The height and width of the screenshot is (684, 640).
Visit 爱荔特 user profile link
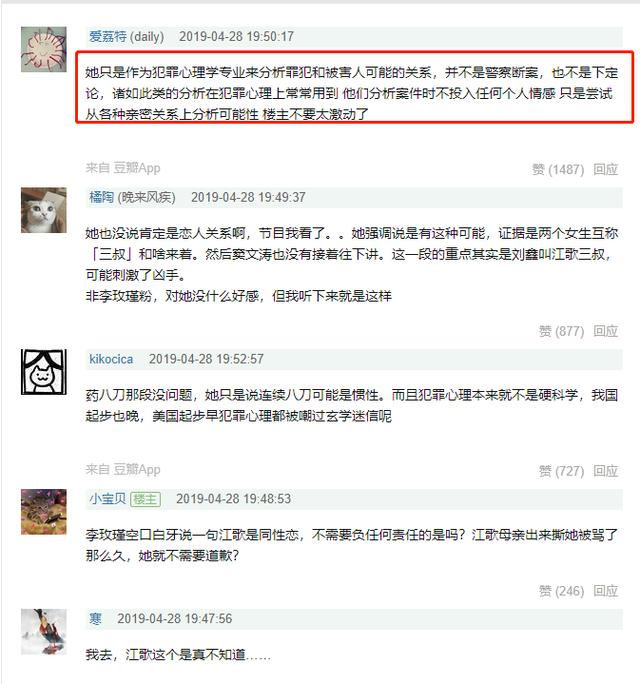108,36
